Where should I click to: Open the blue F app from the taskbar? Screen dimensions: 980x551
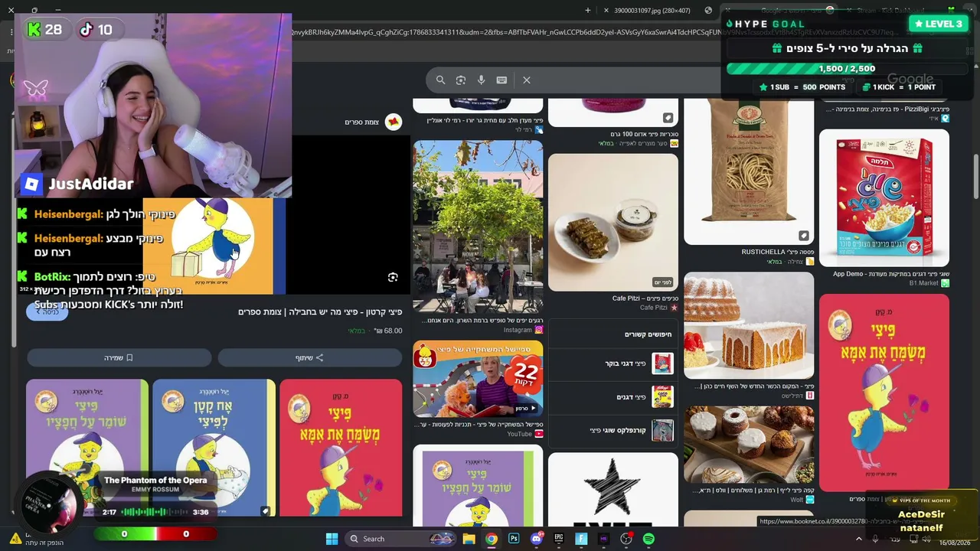[581, 539]
